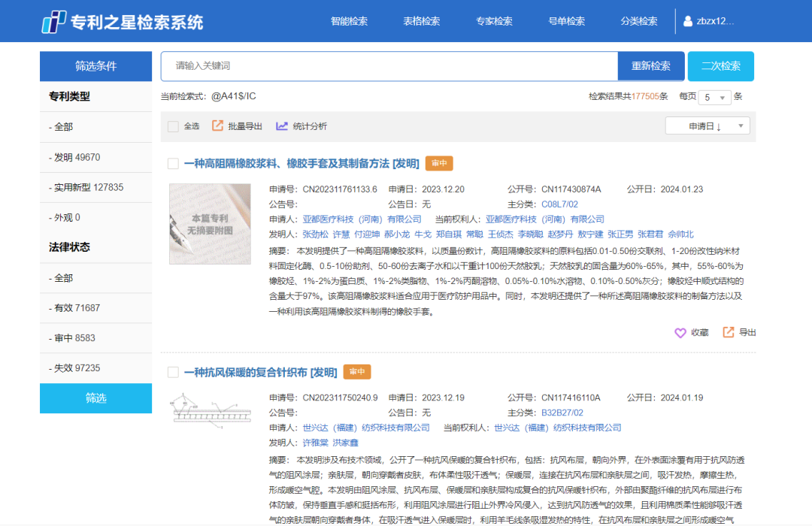Open 分类检索 tab
This screenshot has width=812, height=526.
click(639, 21)
